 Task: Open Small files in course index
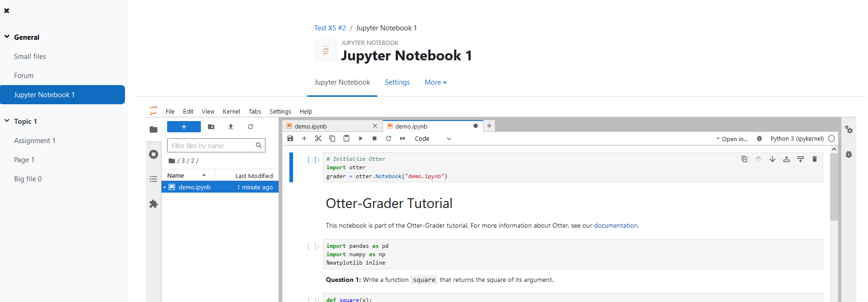[x=30, y=57]
